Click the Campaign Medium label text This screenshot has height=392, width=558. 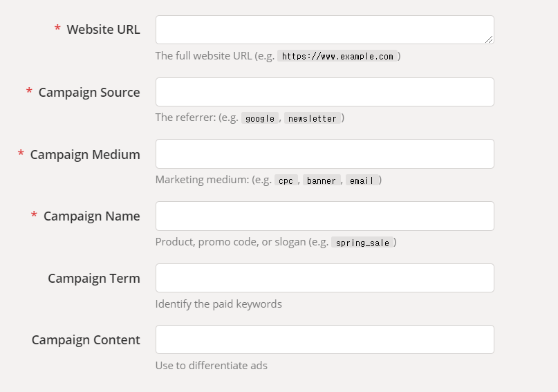coord(85,154)
